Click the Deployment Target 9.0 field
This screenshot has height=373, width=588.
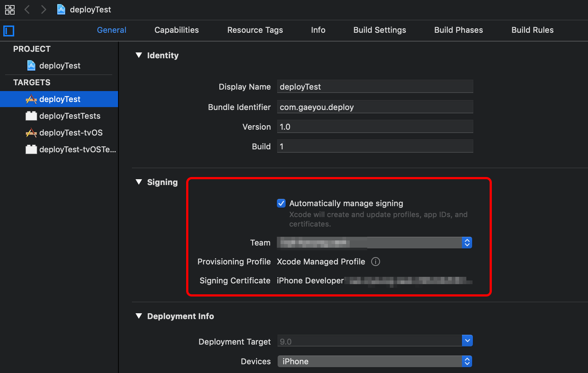pos(369,341)
